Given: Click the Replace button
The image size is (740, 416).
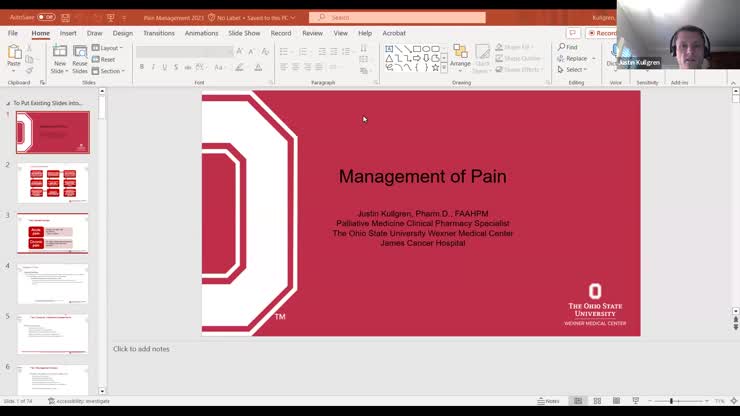Looking at the screenshot, I should (x=576, y=59).
